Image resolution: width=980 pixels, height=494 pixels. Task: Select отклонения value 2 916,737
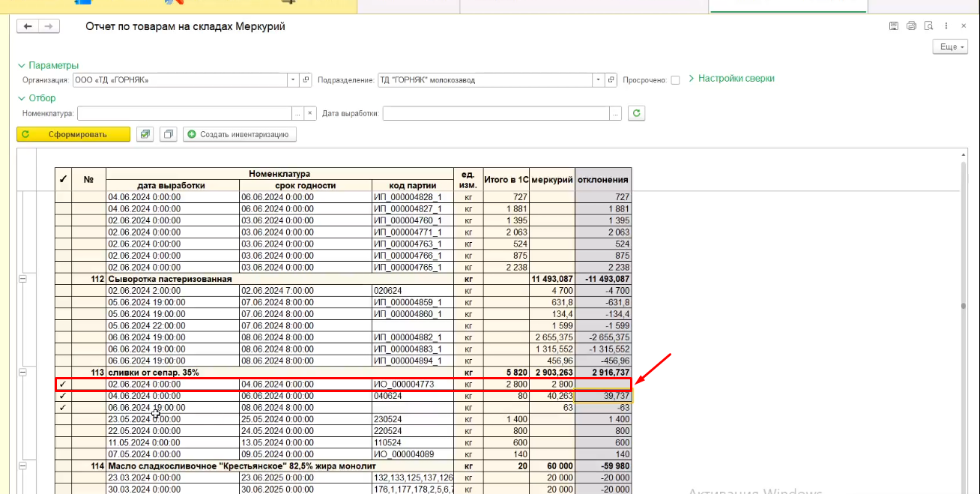[x=604, y=373]
